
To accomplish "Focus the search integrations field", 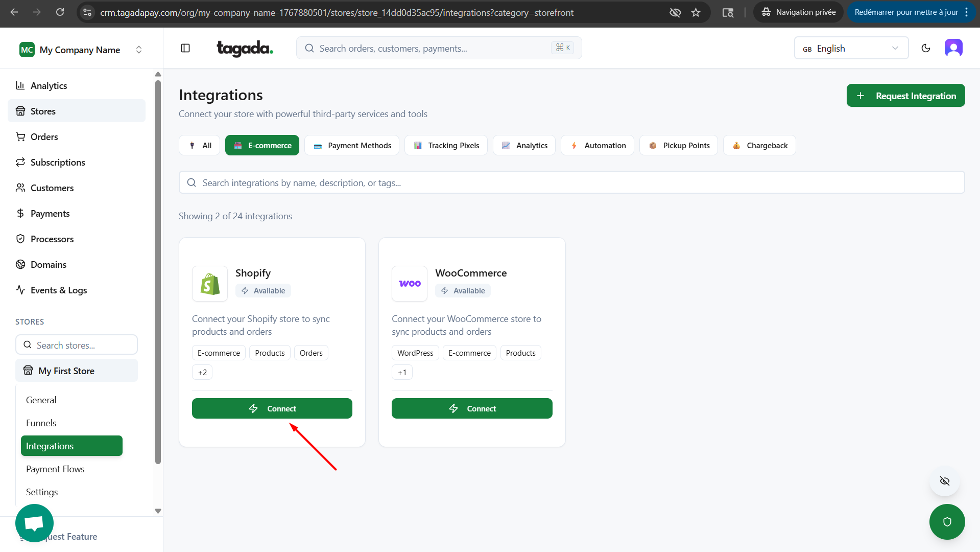I will click(571, 182).
